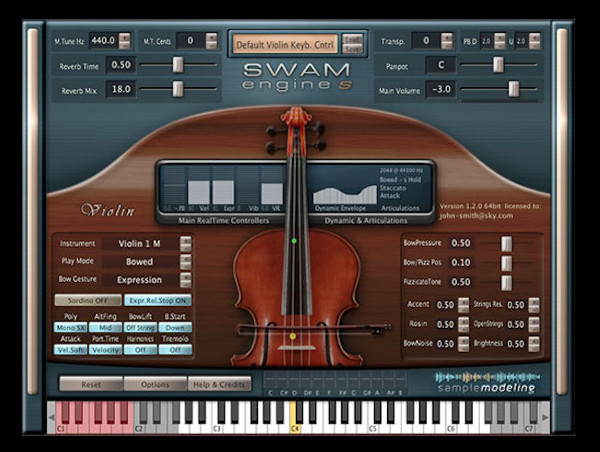The height and width of the screenshot is (452, 600).
Task: Click the Panpot slider handle
Action: 498,65
